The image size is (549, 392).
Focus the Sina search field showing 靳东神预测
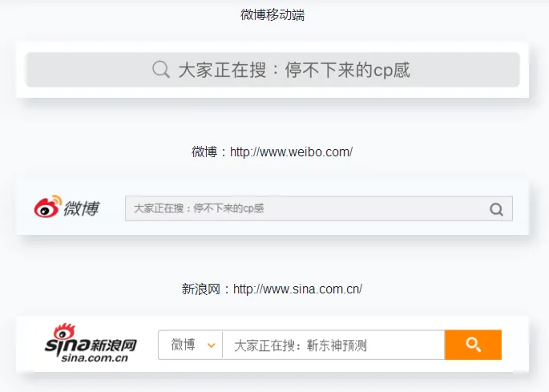click(333, 346)
